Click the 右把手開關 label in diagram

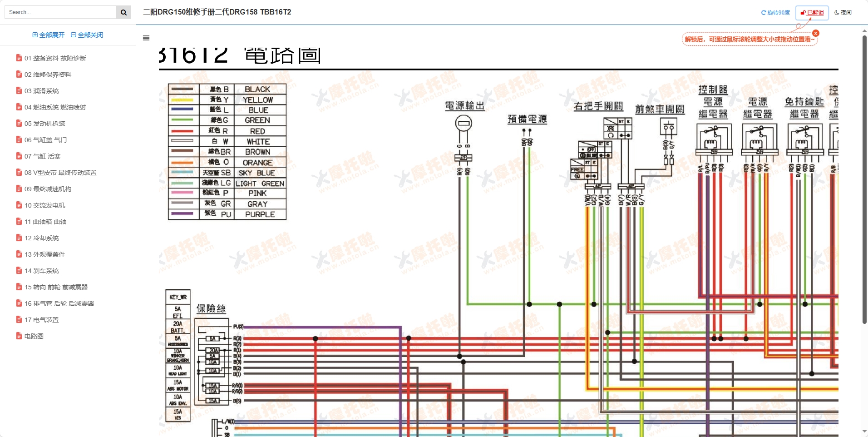(598, 106)
